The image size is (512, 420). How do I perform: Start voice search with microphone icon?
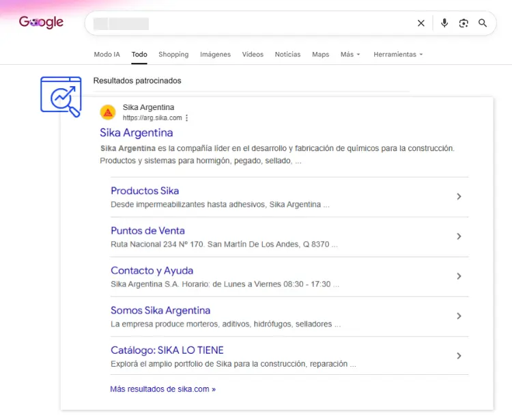coord(444,23)
